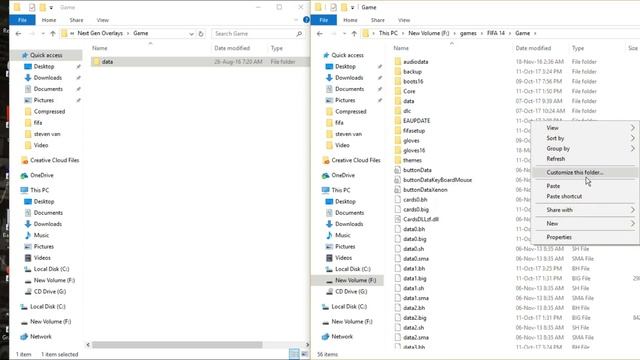Click the Search Game input field
Viewport: 640px width, 360px height.
[x=258, y=33]
